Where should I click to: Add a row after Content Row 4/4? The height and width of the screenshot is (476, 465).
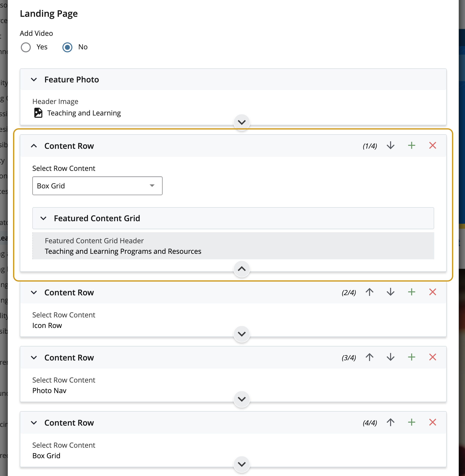click(x=412, y=422)
